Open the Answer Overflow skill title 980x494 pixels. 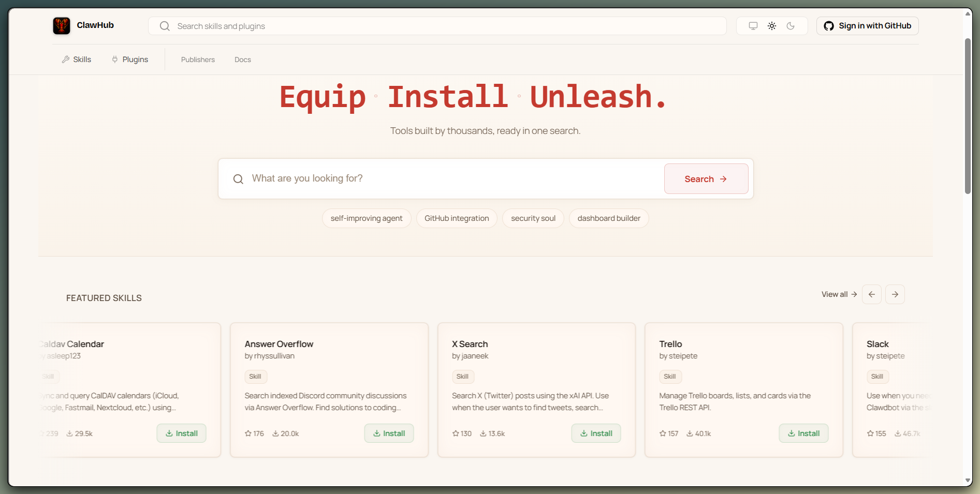tap(279, 344)
